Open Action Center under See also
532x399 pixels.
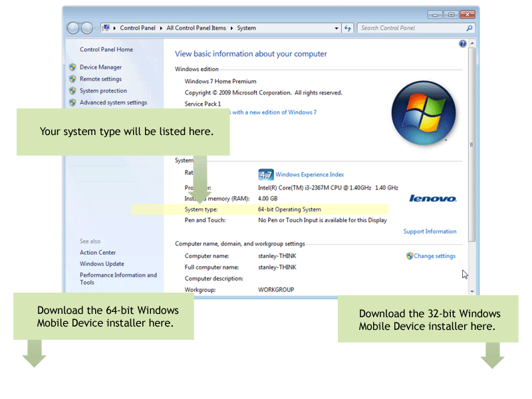pyautogui.click(x=98, y=253)
